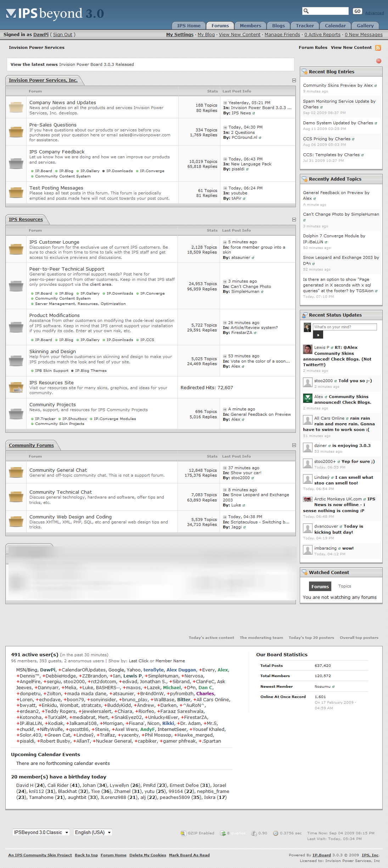Open Today's top 20 posters link
388x868 pixels.
tap(311, 637)
